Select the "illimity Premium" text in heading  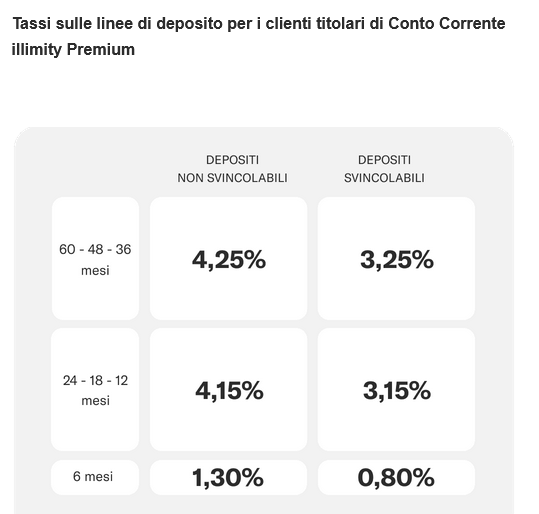[x=73, y=50]
